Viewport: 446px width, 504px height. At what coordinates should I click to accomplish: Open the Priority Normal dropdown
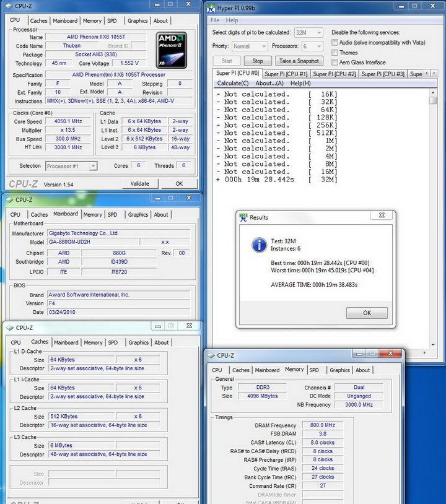(x=250, y=46)
